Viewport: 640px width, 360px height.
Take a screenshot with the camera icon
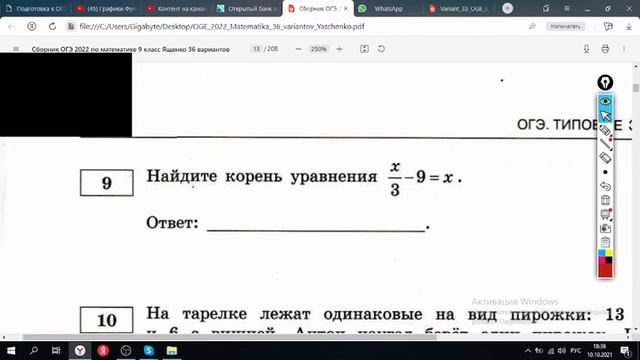click(x=605, y=229)
